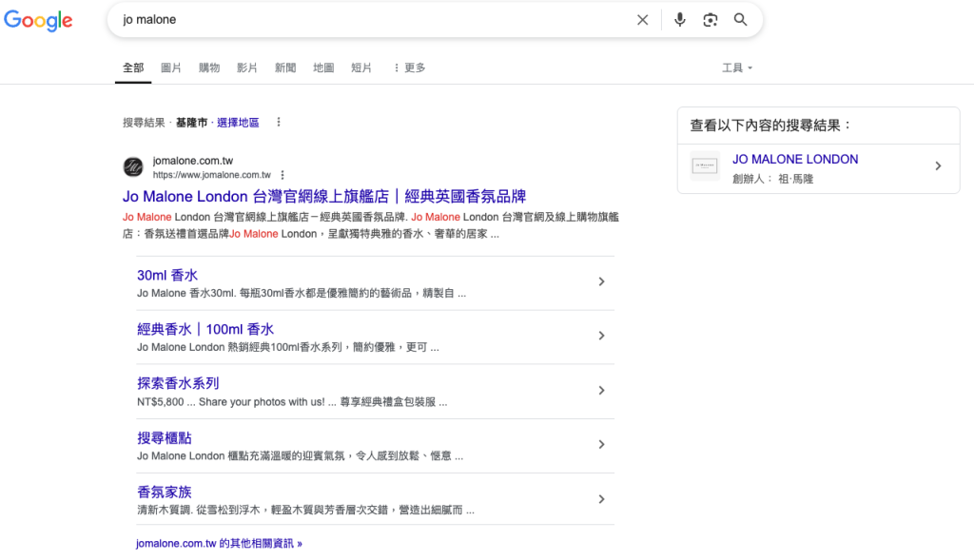This screenshot has width=974, height=560.
Task: Select the 全部 tab
Action: tap(133, 68)
